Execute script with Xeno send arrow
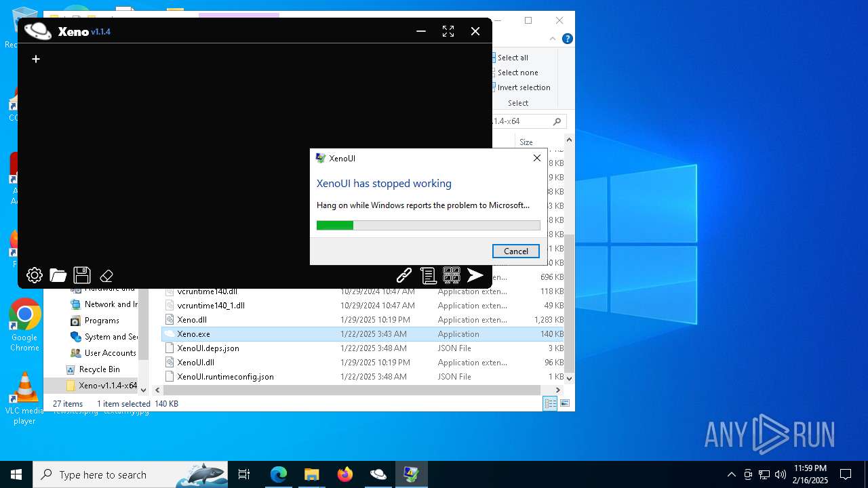868x488 pixels. tap(475, 274)
